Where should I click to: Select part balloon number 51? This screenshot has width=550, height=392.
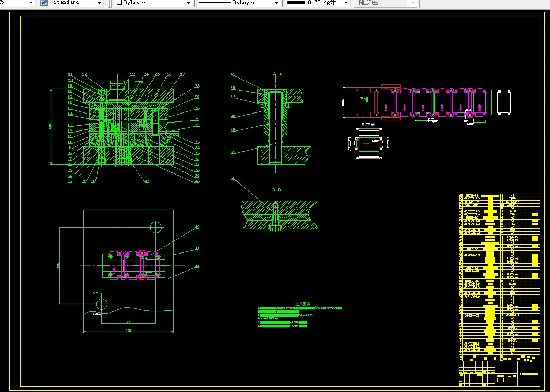click(x=232, y=178)
